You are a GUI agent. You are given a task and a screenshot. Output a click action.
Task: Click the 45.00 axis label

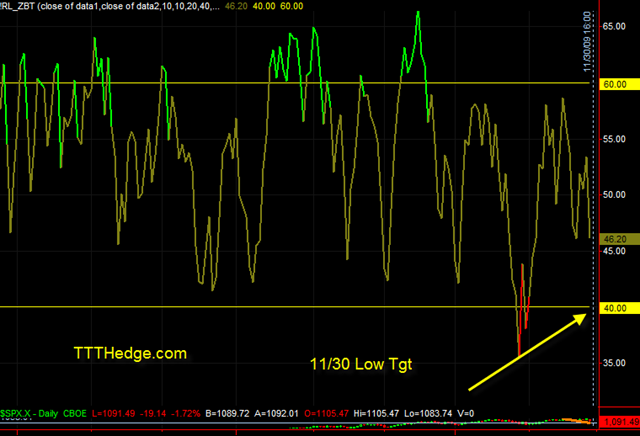coord(614,251)
